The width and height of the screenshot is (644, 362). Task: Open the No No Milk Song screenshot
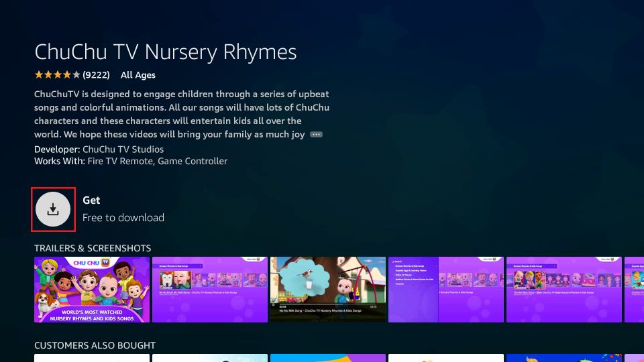click(x=328, y=290)
